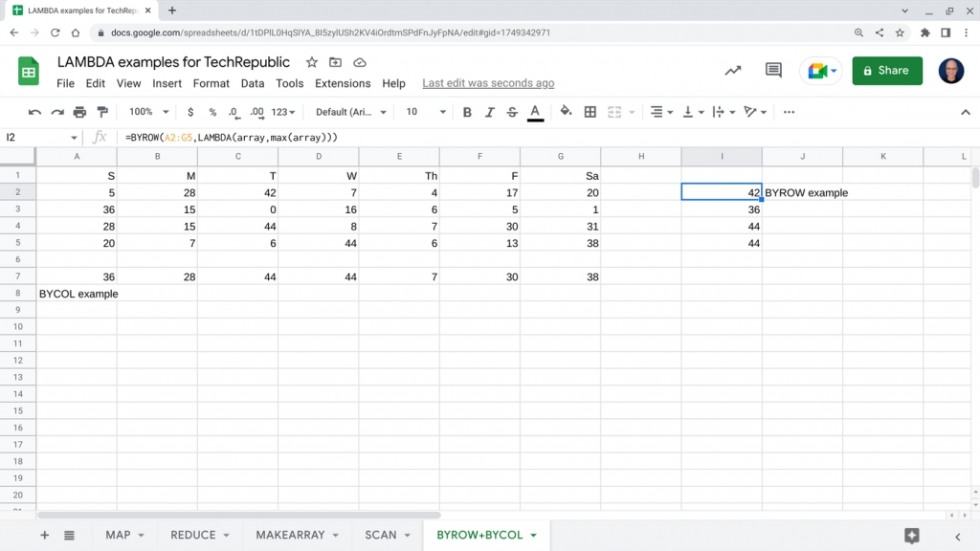Click the formula bar input area
The height and width of the screenshot is (551, 980).
(287, 137)
